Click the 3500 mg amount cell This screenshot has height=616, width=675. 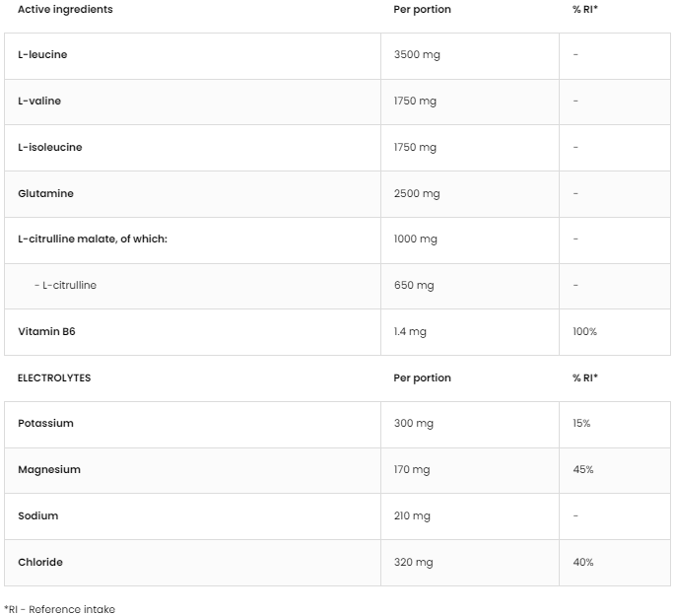(417, 55)
